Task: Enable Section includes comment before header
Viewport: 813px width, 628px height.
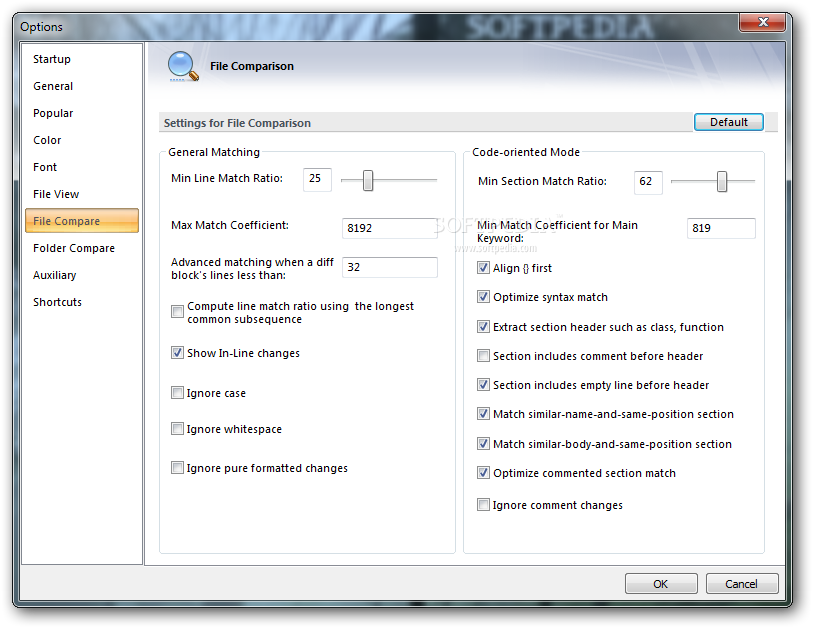Action: point(483,356)
